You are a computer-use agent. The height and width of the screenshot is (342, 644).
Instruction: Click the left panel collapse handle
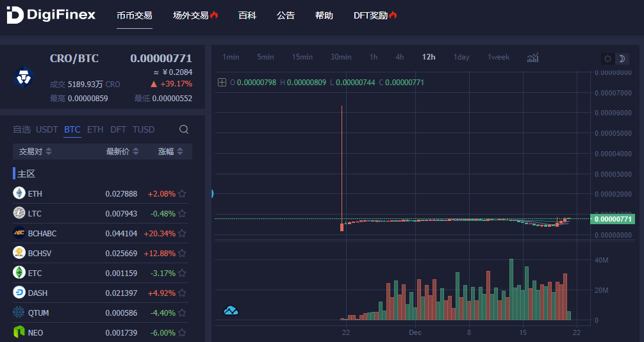pos(212,193)
